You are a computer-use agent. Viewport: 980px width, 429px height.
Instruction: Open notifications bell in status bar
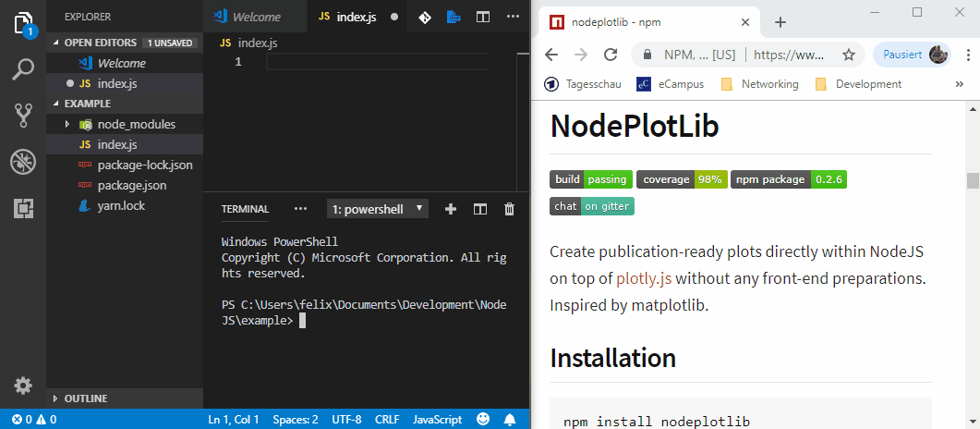pyautogui.click(x=510, y=419)
